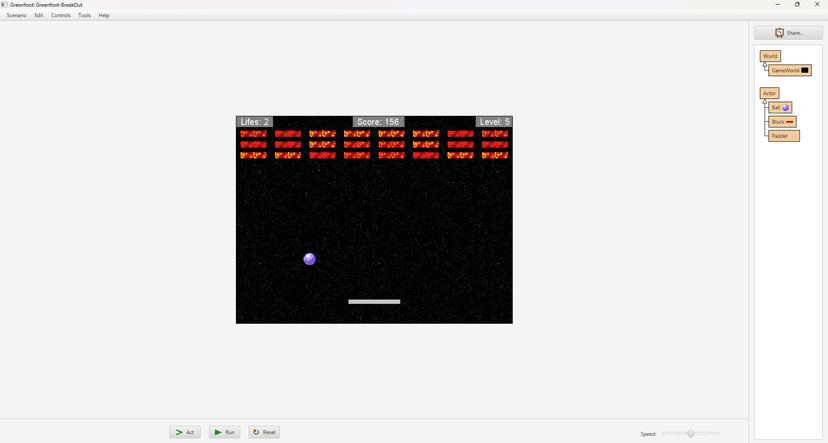
Task: Select the Block class
Action: click(782, 121)
